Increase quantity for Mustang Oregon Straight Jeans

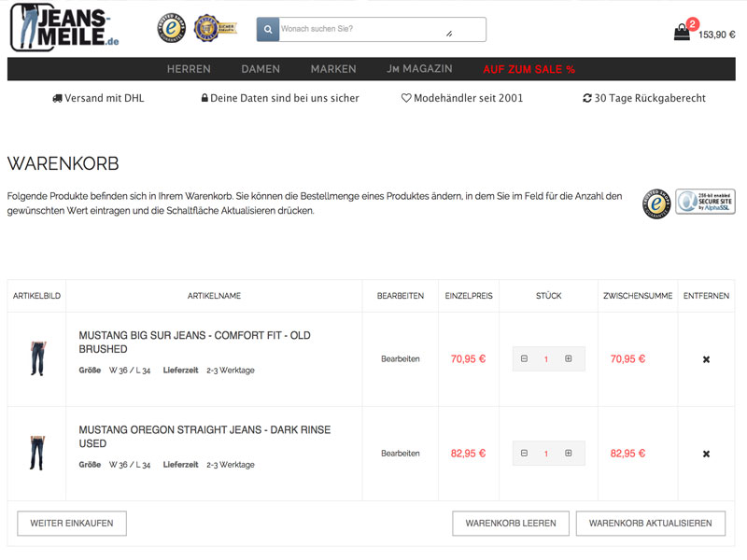tap(569, 453)
